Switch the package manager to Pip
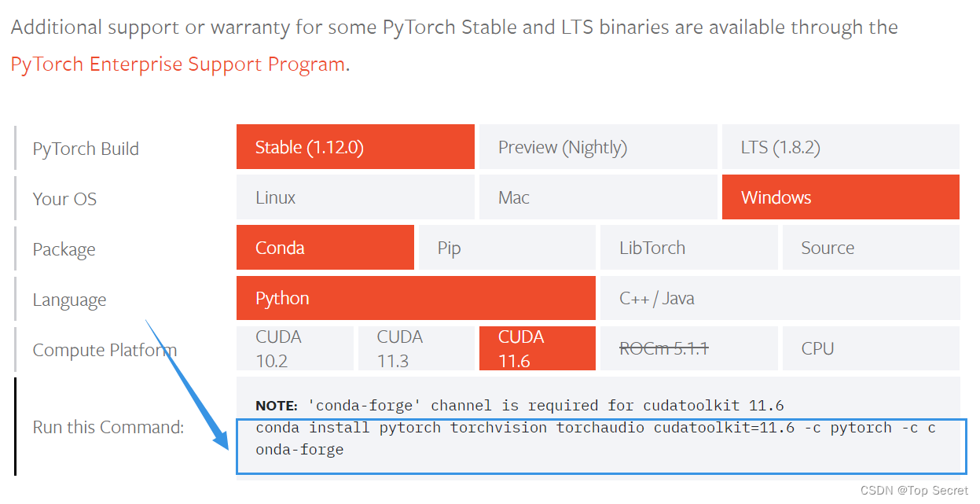Screen dimensions: 980x504 (507, 247)
